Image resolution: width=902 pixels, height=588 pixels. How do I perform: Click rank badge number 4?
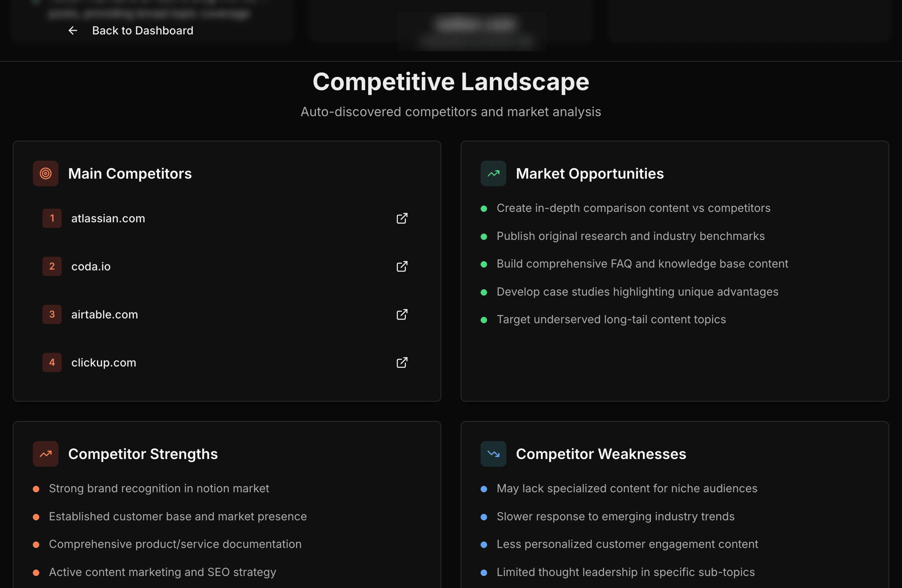(x=52, y=362)
